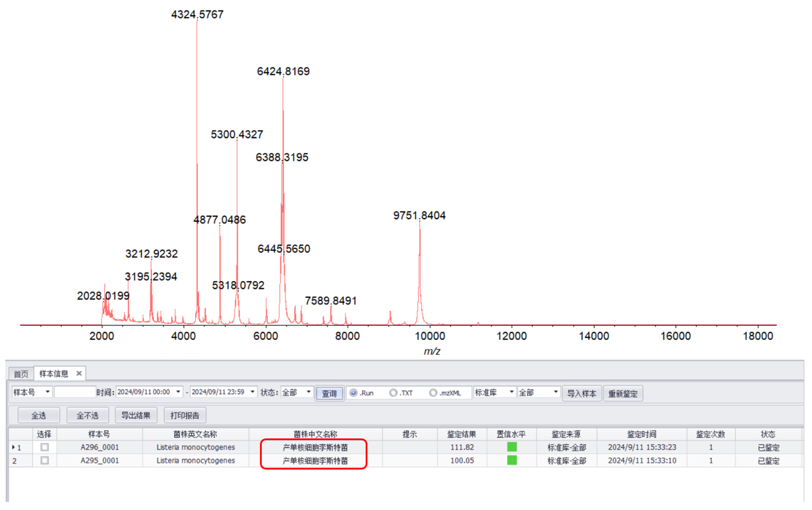Click the row 1 pointer arrow indicator
The width and height of the screenshot is (812, 510).
pos(13,447)
